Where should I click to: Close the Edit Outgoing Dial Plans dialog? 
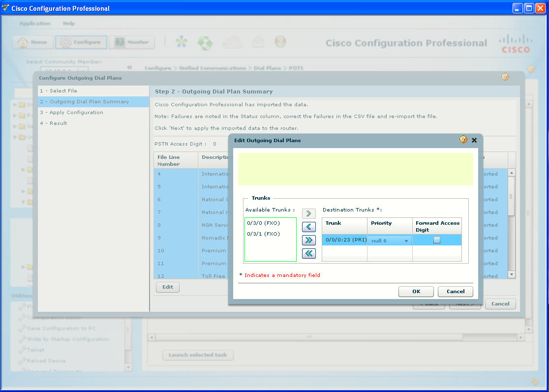[x=474, y=140]
